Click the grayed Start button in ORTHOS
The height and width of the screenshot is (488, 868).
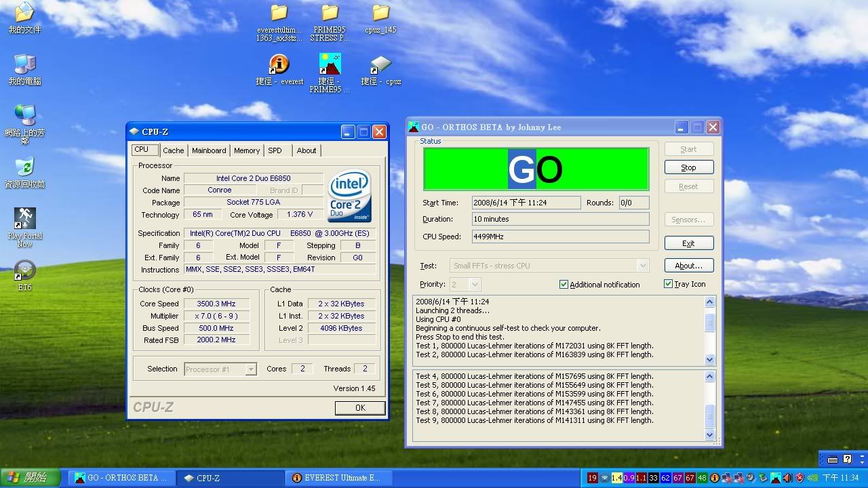[688, 149]
